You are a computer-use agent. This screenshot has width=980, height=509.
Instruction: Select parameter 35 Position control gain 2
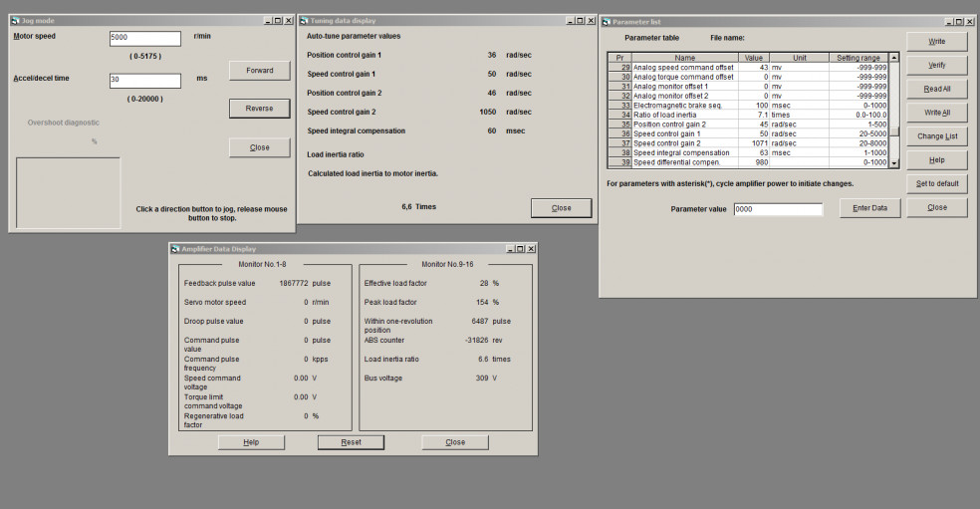[x=748, y=125]
